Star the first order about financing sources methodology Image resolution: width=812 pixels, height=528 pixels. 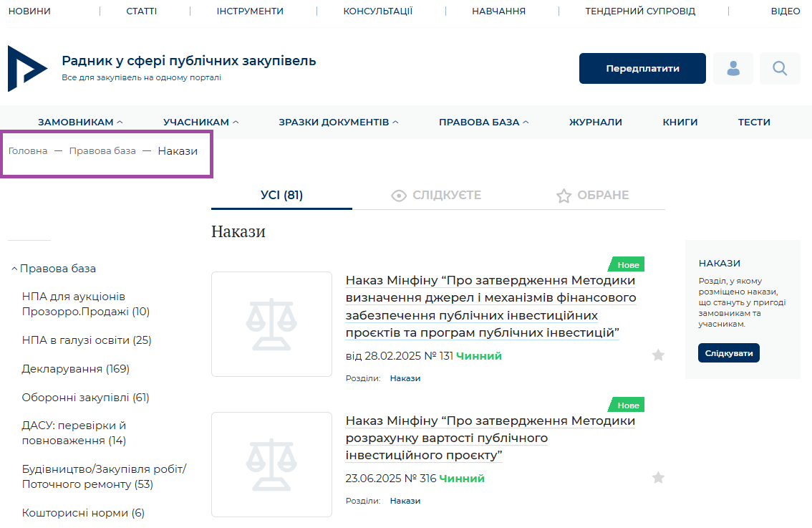[658, 355]
